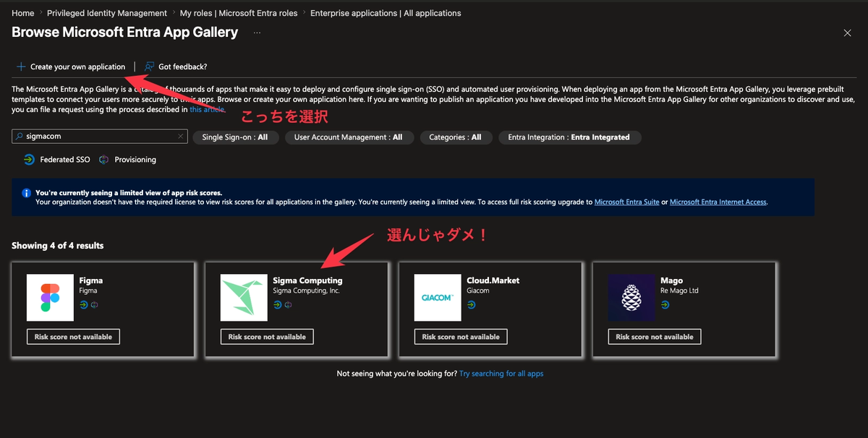This screenshot has height=438, width=868.
Task: Open the Privileged Identity Management breadcrumb
Action: point(107,13)
